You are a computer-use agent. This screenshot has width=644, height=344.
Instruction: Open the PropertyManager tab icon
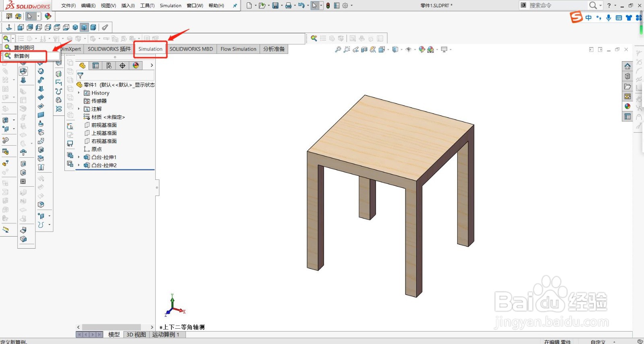pyautogui.click(x=95, y=66)
